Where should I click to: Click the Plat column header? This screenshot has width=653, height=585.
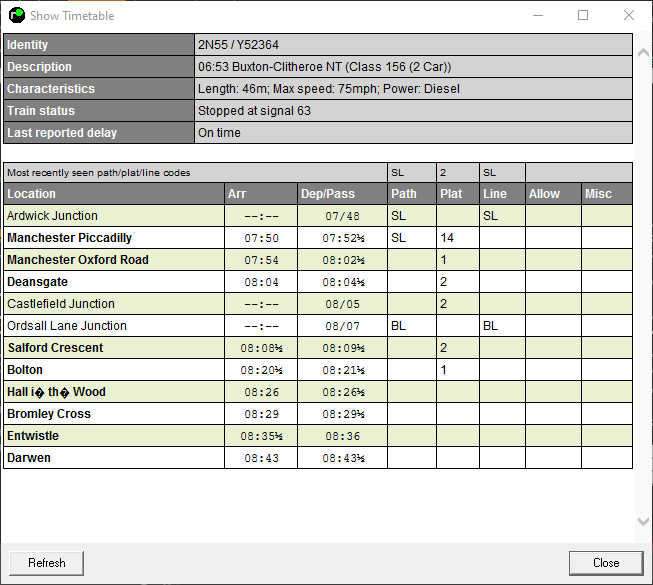click(458, 194)
